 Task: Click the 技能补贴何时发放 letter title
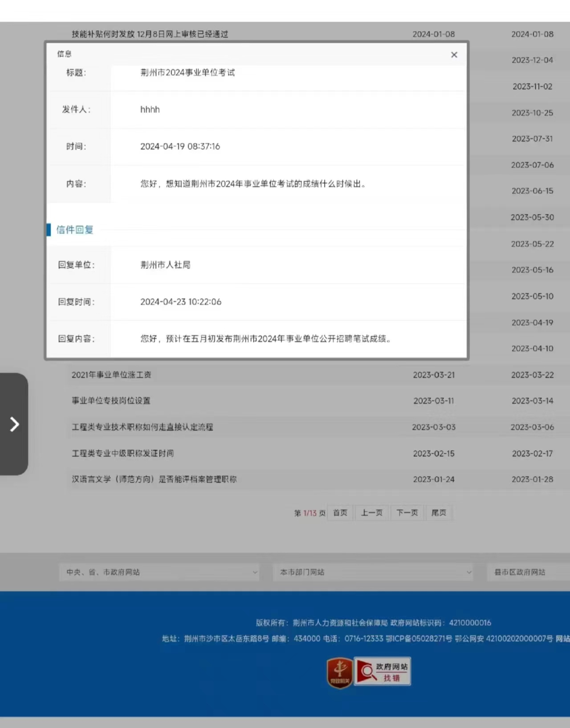coord(148,34)
